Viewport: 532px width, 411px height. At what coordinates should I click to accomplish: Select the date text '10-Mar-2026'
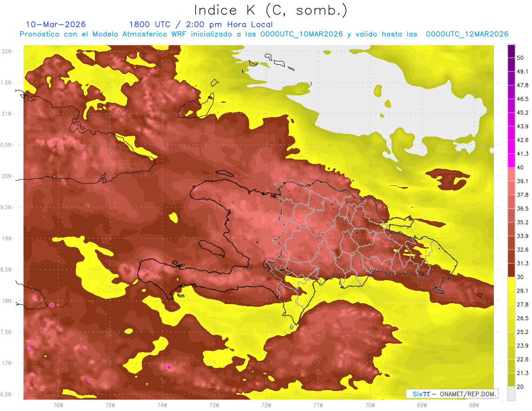click(56, 24)
